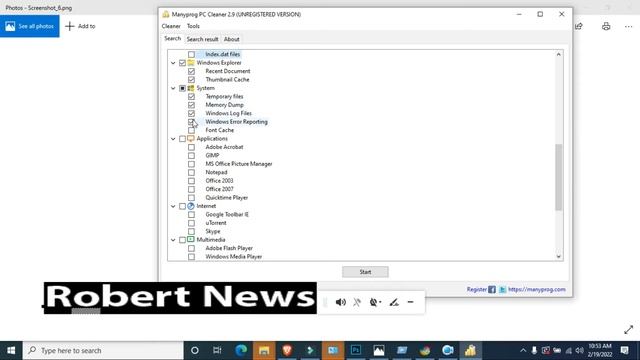Uncheck the Memory Dump checkbox

click(191, 105)
